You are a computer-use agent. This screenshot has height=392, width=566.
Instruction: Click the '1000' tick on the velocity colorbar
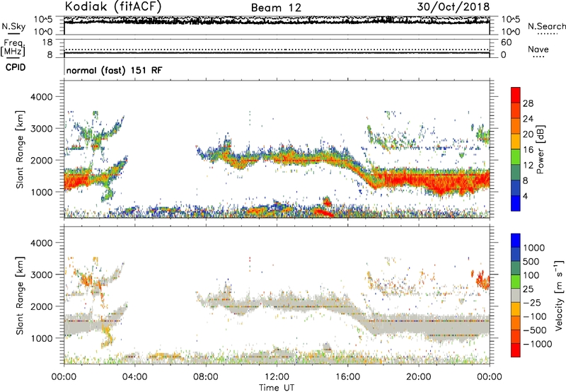point(534,248)
